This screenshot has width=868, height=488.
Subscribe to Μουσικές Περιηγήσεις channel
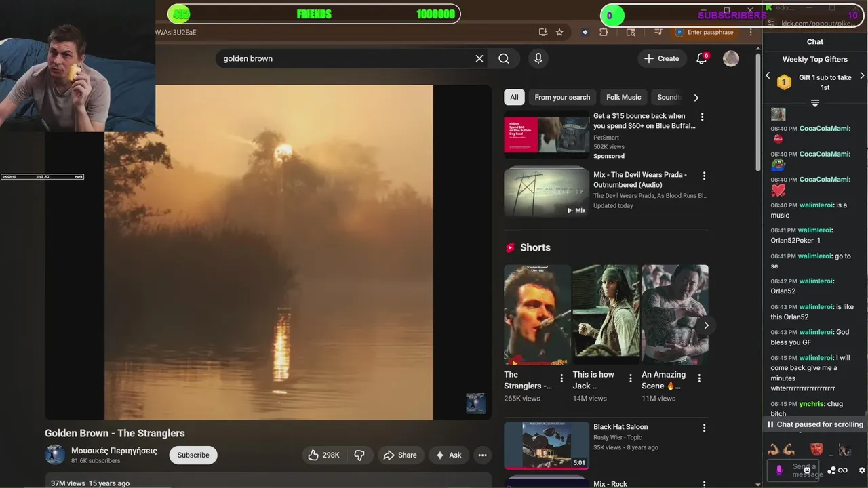point(193,455)
